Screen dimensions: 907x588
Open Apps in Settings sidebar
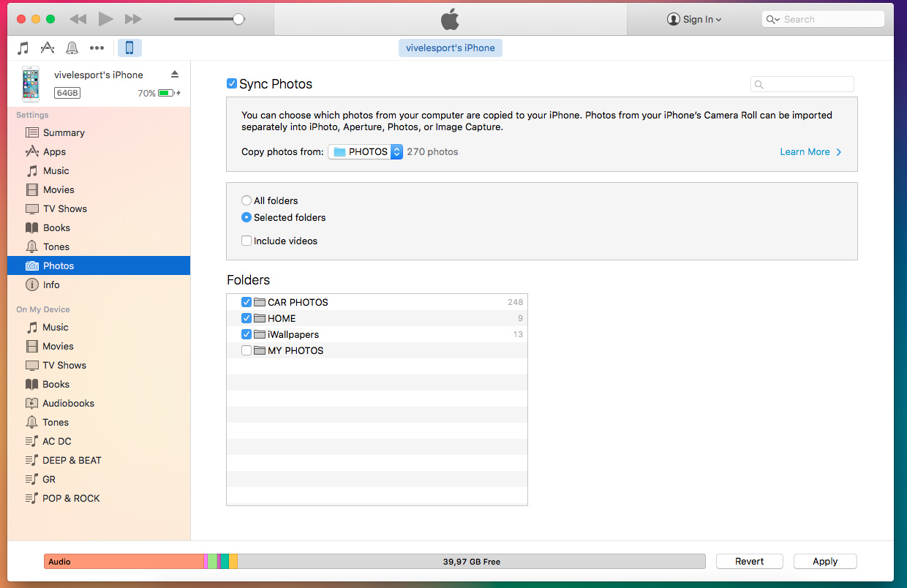(99, 151)
